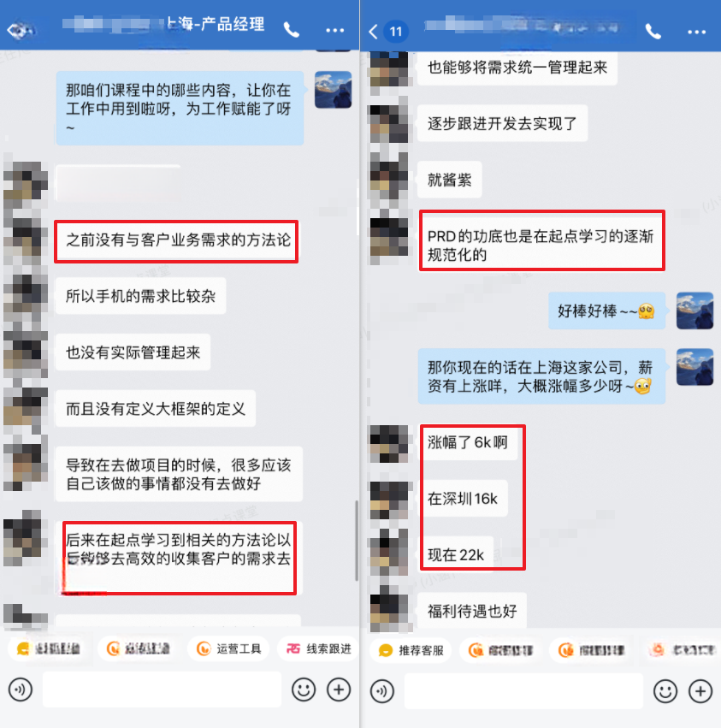Image resolution: width=721 pixels, height=728 pixels.
Task: Open three-dot menu in right chat header
Action: point(696,32)
